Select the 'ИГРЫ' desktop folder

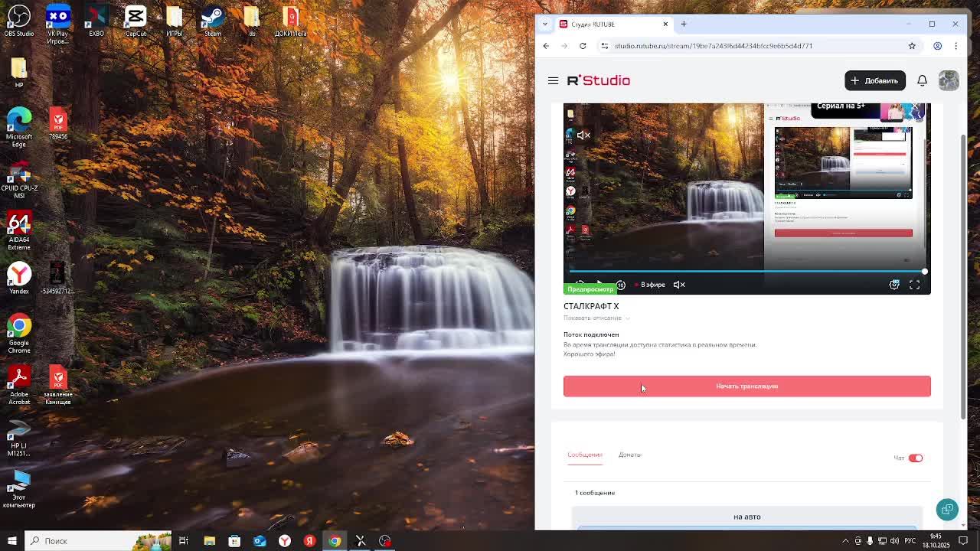pos(175,21)
